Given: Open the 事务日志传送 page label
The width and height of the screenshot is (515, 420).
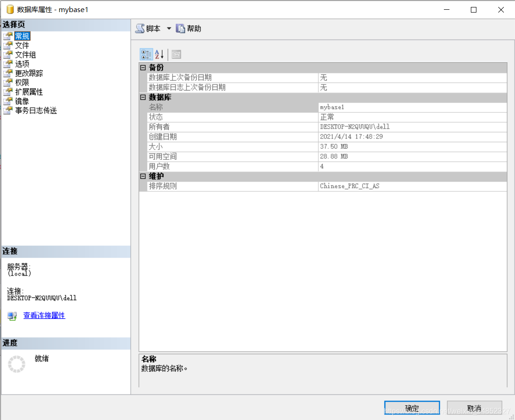Looking at the screenshot, I should 36,110.
